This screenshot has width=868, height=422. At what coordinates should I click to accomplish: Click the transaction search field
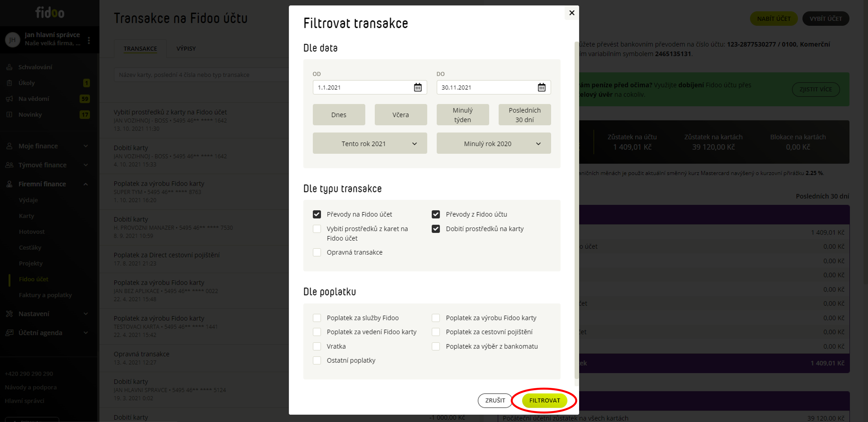click(x=201, y=75)
